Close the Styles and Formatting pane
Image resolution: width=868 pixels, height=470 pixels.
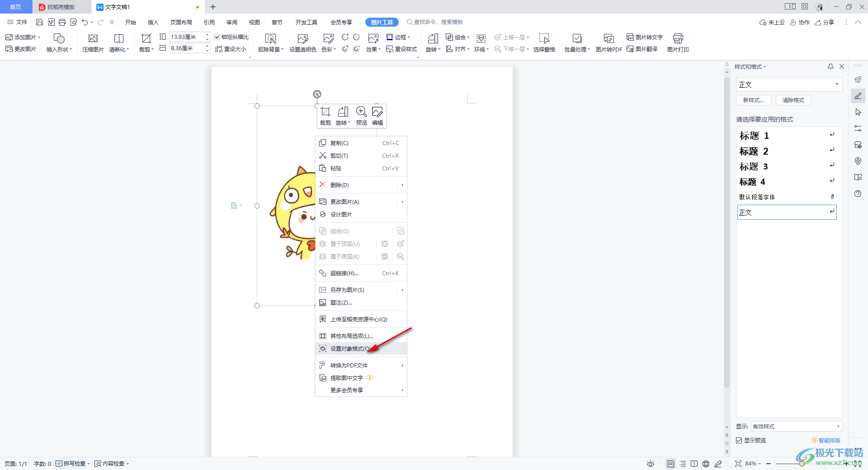point(842,66)
